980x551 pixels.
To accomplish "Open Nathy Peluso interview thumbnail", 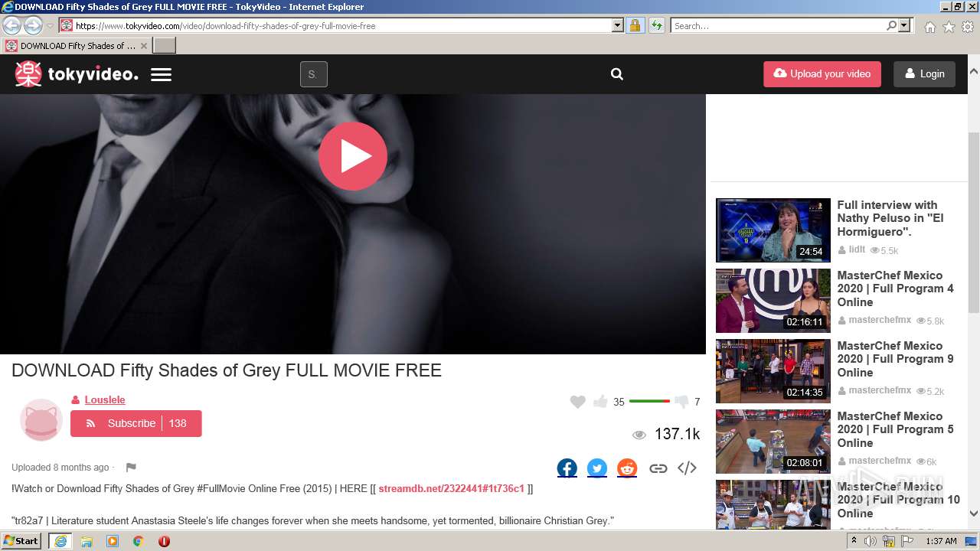I will (773, 230).
